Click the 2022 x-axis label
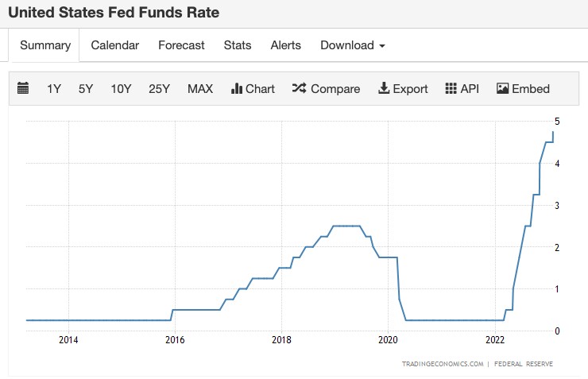Screen dimensions: 588x379 [x=495, y=340]
